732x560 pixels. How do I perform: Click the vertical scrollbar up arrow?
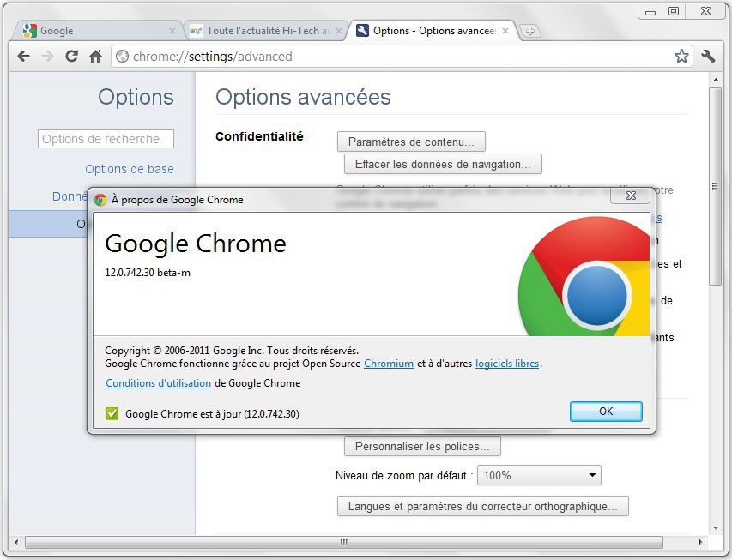pyautogui.click(x=715, y=80)
